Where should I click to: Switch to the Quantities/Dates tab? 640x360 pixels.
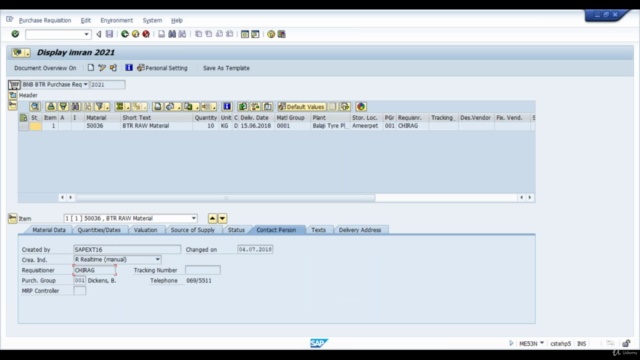click(x=99, y=230)
